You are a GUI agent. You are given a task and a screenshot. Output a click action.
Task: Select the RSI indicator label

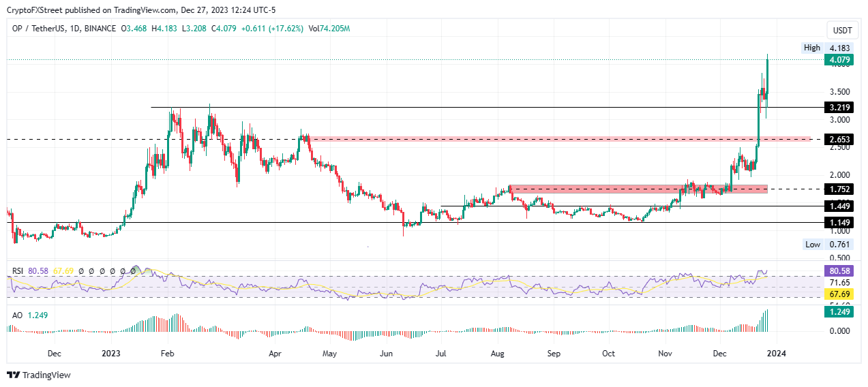tap(17, 271)
